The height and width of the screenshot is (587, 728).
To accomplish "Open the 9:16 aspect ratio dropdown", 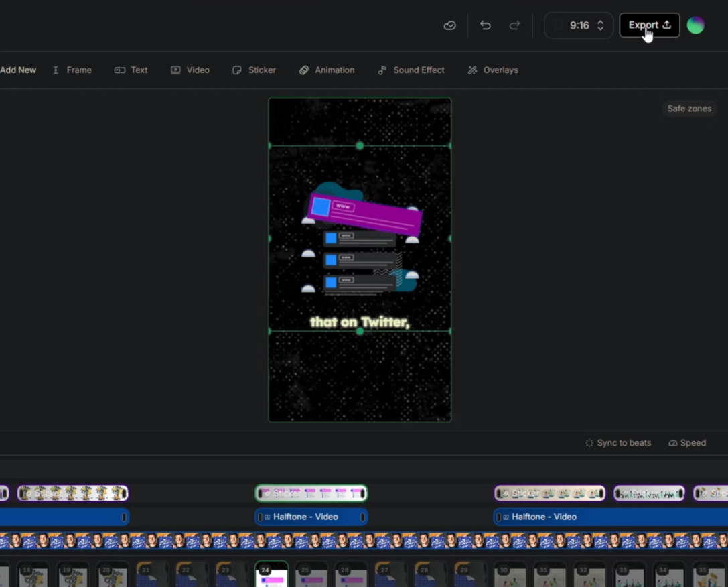I will 579,25.
